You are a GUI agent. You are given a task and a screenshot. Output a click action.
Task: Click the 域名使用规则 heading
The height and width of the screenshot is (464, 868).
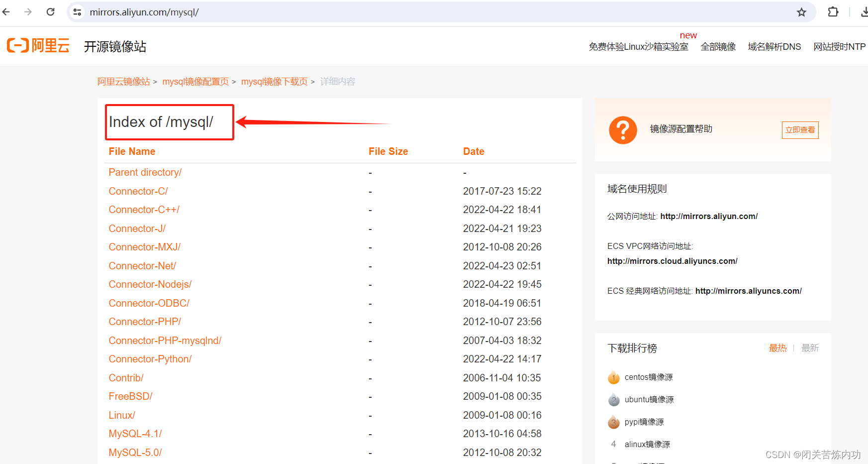pos(637,189)
